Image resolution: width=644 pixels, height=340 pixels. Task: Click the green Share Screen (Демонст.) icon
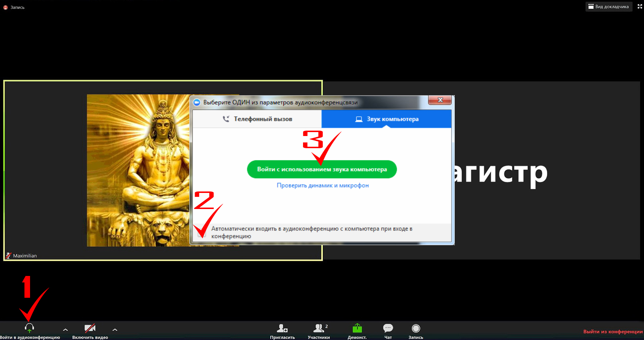tap(357, 328)
